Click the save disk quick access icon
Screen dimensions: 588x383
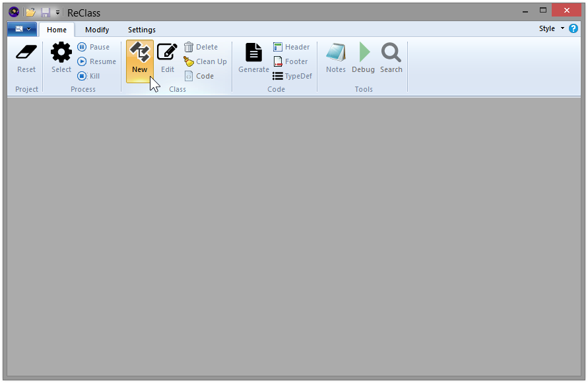46,13
